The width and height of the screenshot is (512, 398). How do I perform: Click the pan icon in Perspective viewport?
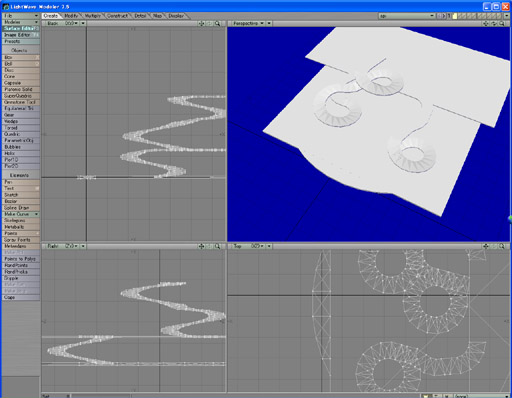(486, 23)
